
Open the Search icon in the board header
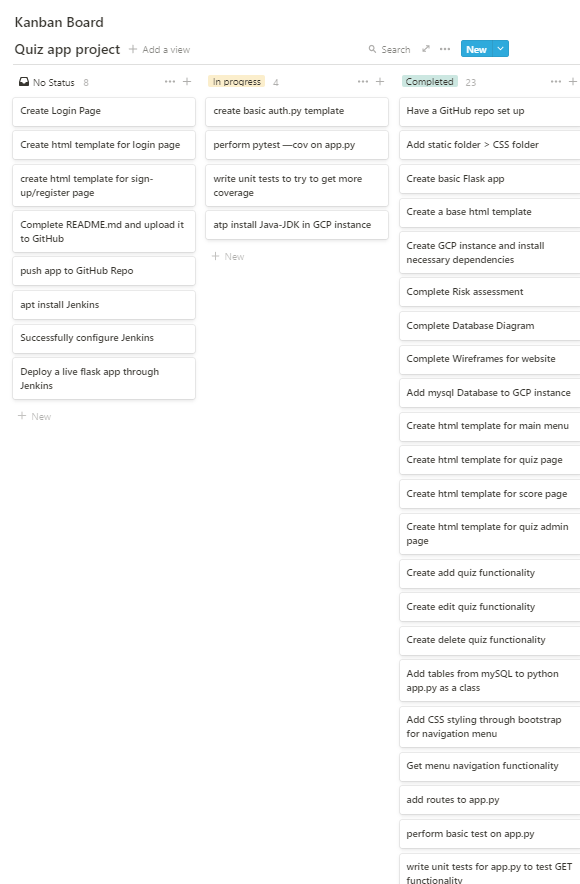click(x=371, y=49)
